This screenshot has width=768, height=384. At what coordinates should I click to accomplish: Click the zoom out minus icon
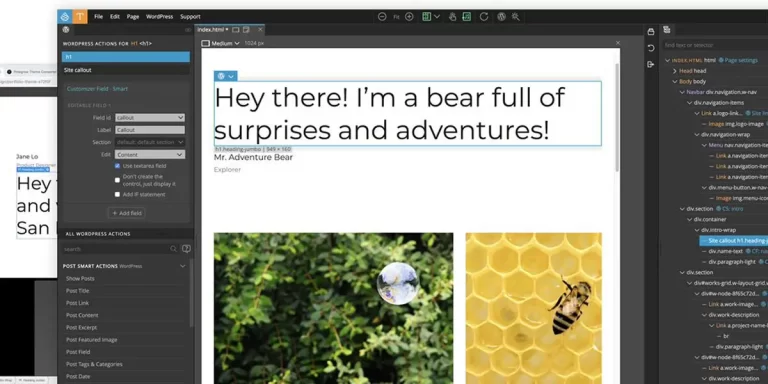382,17
